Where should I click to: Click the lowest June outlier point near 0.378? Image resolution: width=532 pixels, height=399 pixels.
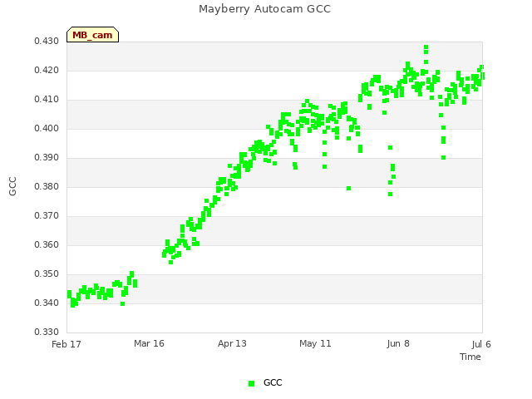click(390, 194)
